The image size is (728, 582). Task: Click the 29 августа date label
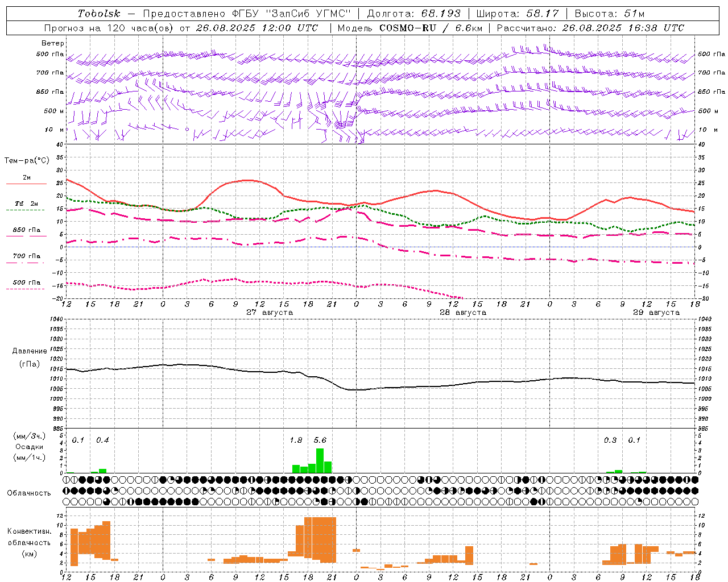point(656,313)
